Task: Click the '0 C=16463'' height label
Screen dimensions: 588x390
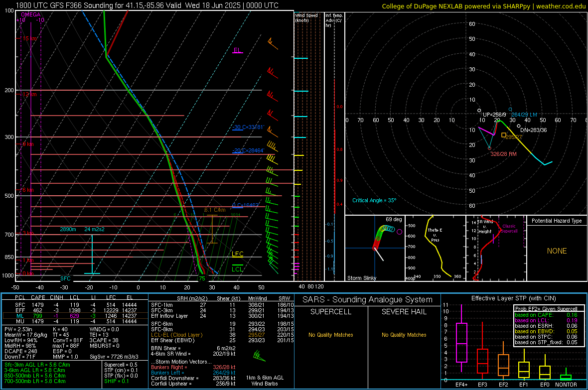Action: (x=245, y=205)
